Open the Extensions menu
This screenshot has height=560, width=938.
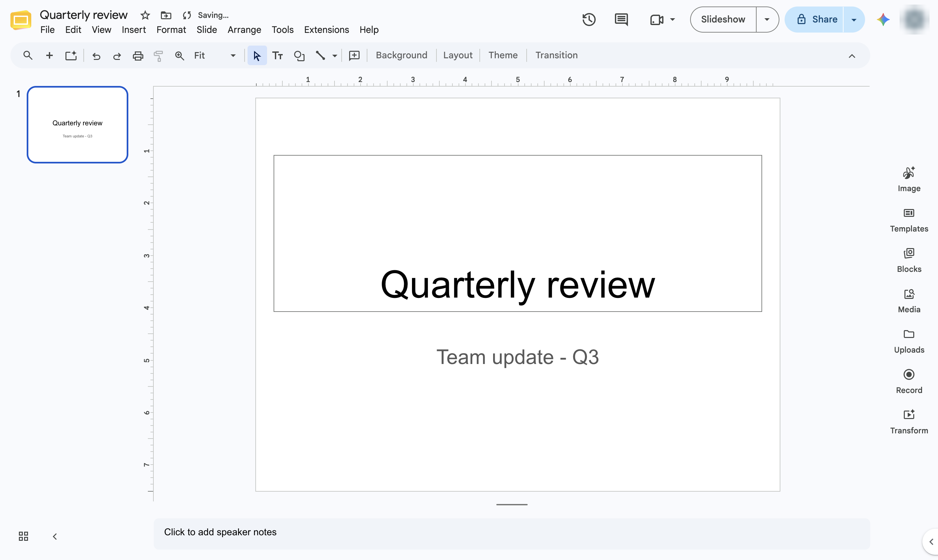[x=326, y=30]
